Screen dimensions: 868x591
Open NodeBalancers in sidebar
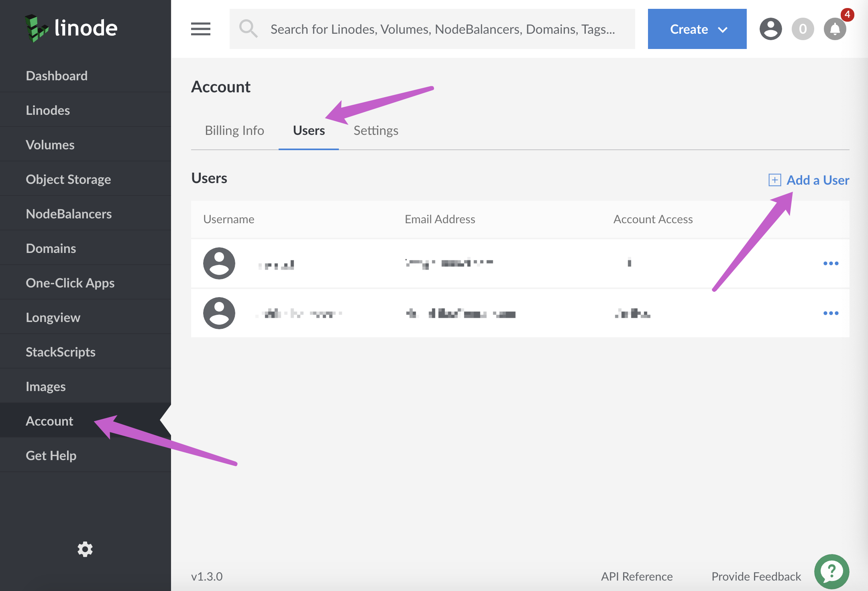[x=86, y=214]
